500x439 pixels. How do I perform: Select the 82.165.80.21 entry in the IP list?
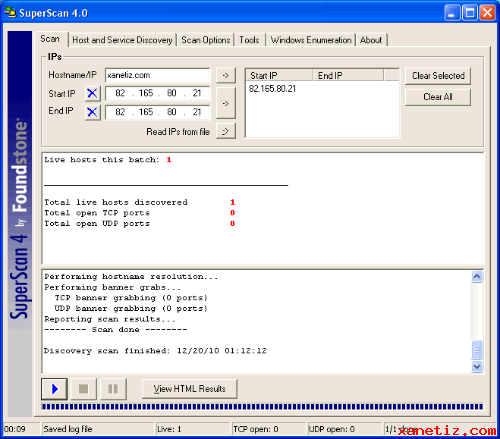click(x=272, y=89)
